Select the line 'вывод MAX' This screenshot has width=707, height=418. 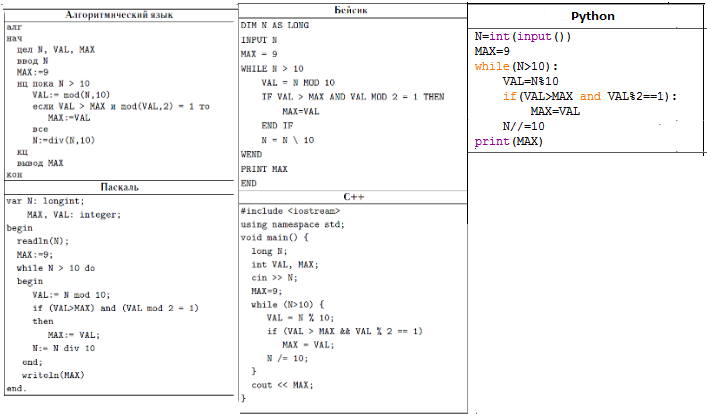click(40, 163)
